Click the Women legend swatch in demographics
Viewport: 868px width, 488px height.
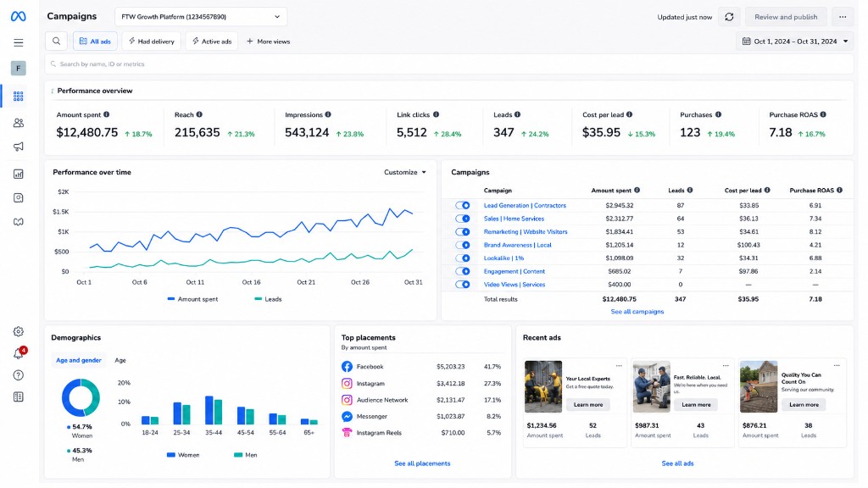point(171,455)
